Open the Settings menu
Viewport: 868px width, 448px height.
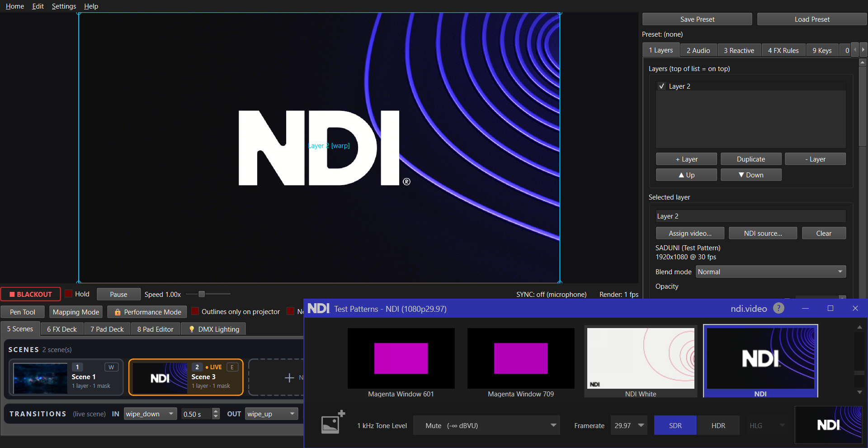tap(64, 6)
